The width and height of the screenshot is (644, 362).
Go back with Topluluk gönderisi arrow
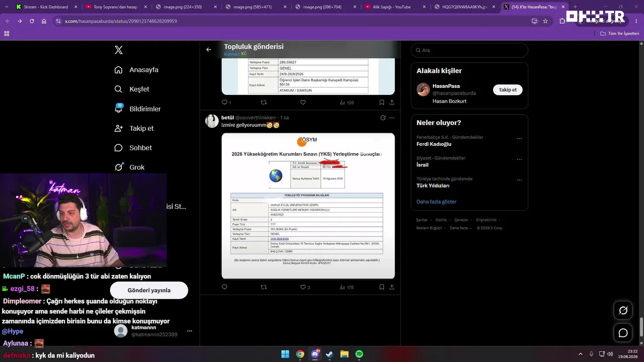[209, 50]
